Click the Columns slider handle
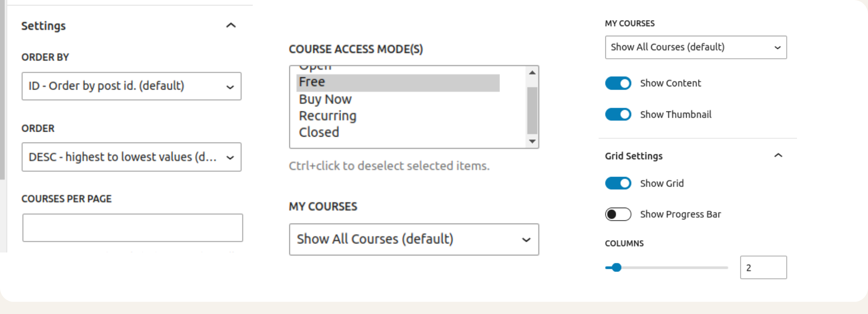The image size is (868, 314). click(x=616, y=267)
